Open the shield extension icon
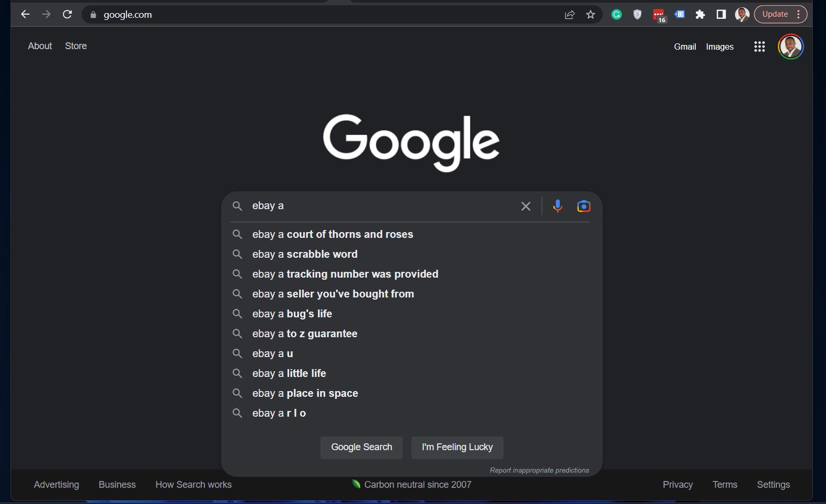This screenshot has height=504, width=826. coord(637,15)
